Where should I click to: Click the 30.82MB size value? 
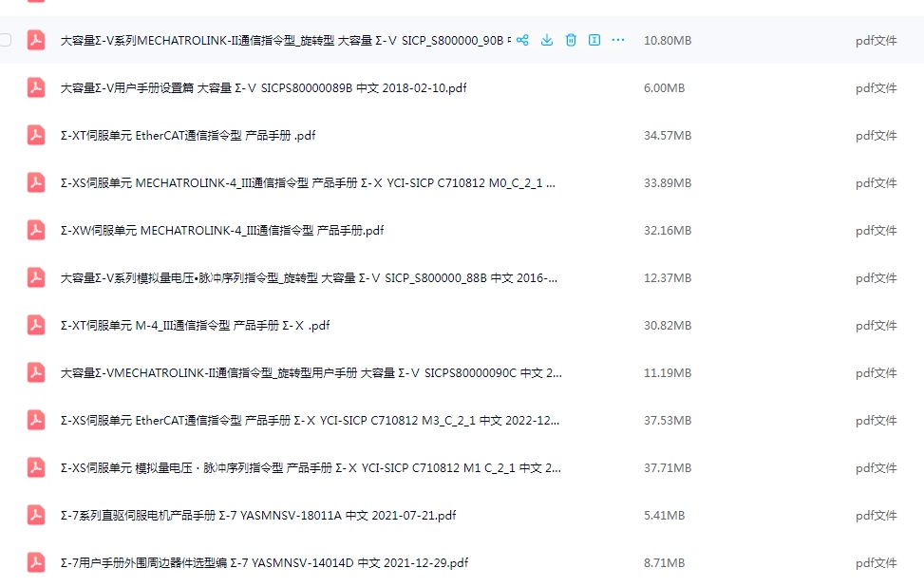tap(667, 326)
